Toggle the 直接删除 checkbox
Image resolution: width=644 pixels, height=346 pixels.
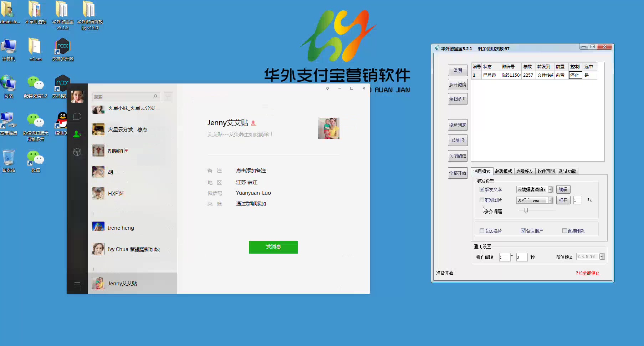(564, 231)
